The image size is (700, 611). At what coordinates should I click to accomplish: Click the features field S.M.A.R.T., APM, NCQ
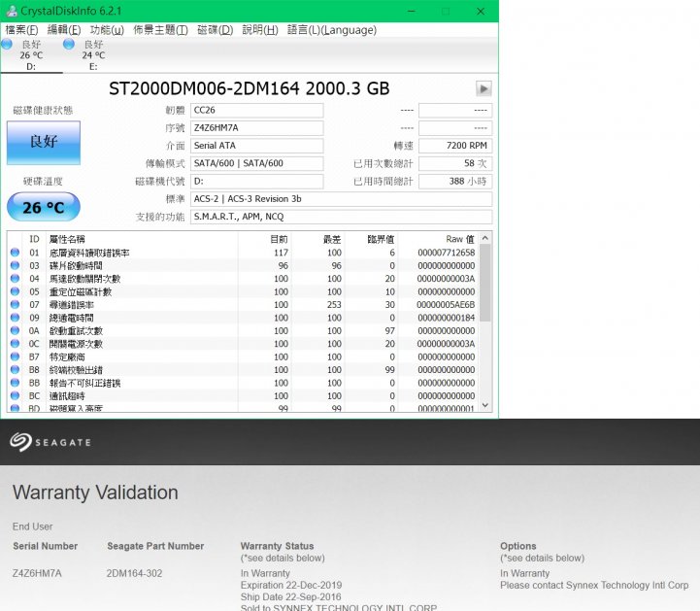(341, 217)
